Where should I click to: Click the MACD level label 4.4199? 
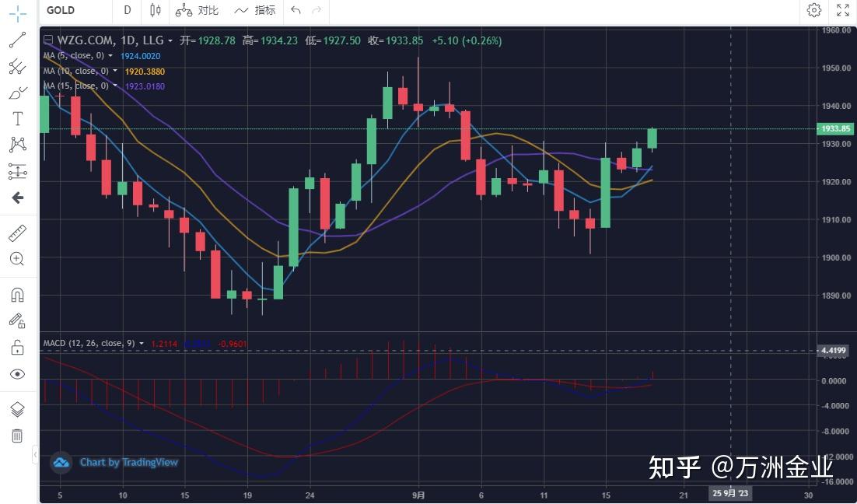point(834,351)
